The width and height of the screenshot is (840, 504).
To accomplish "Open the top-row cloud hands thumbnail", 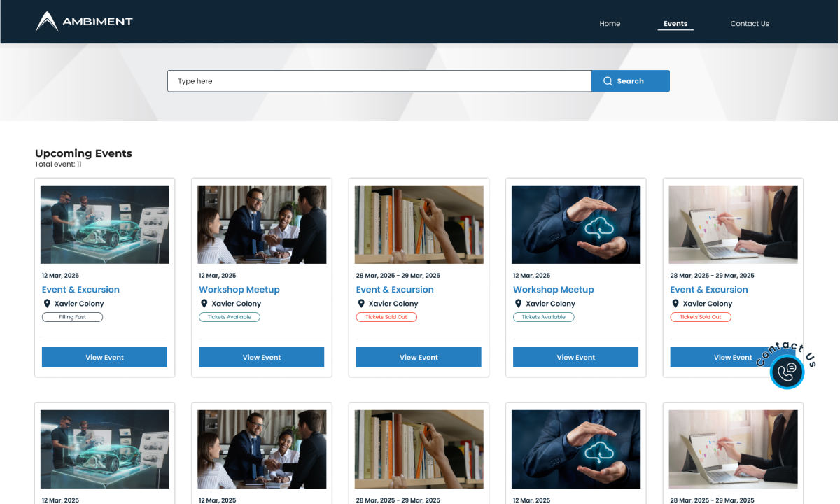I will (x=576, y=224).
